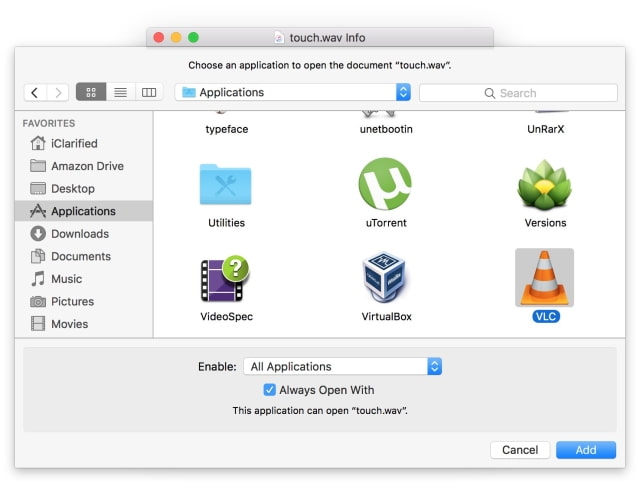Open Movies in sidebar
Image resolution: width=640 pixels, height=486 pixels.
[x=84, y=324]
